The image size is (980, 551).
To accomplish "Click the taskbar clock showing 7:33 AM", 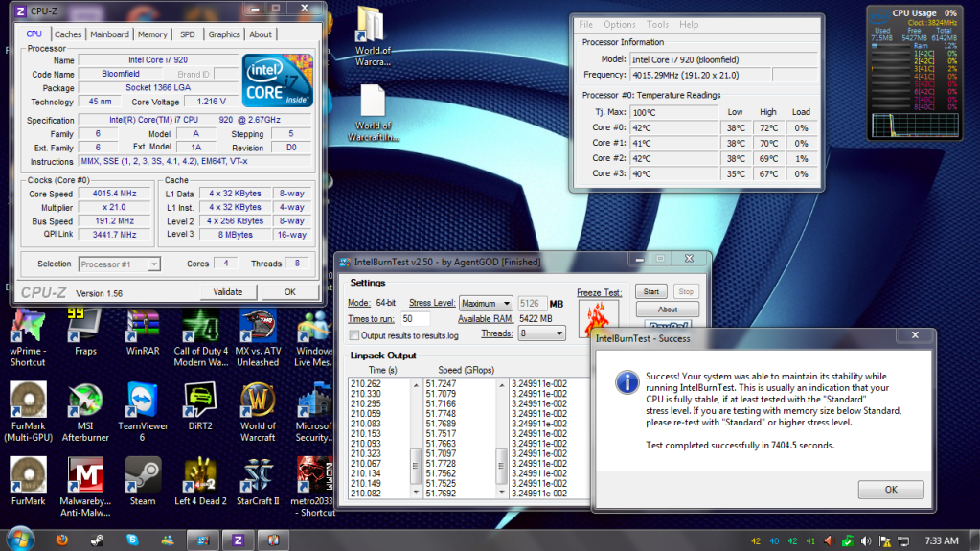I will pos(942,541).
